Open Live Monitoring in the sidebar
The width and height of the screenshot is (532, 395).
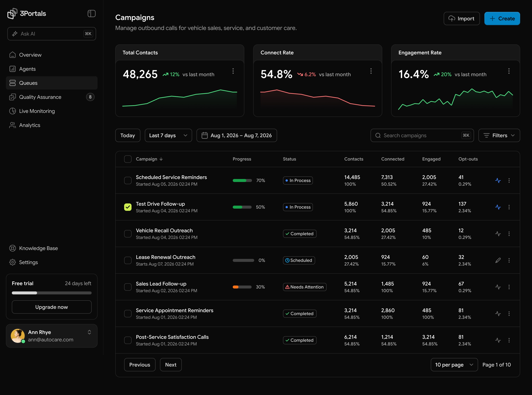click(52, 111)
